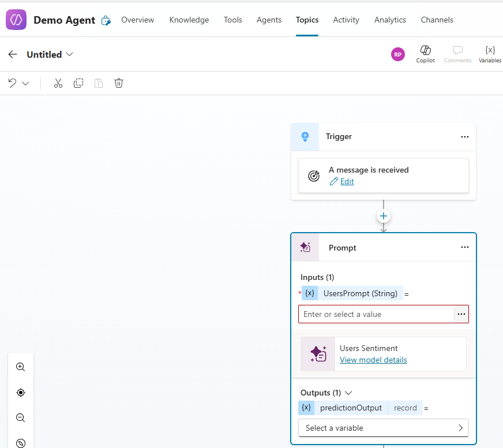
Task: Open the Select a variable picker
Action: point(383,428)
